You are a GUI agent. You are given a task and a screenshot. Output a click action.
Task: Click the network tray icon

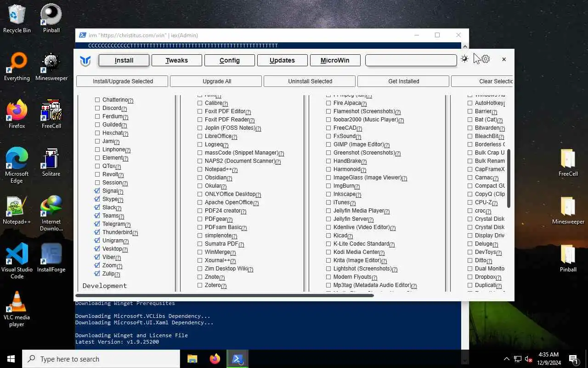click(x=518, y=359)
